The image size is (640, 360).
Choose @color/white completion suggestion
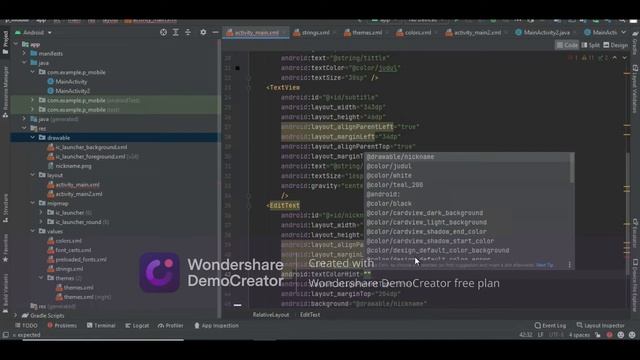pyautogui.click(x=467, y=176)
